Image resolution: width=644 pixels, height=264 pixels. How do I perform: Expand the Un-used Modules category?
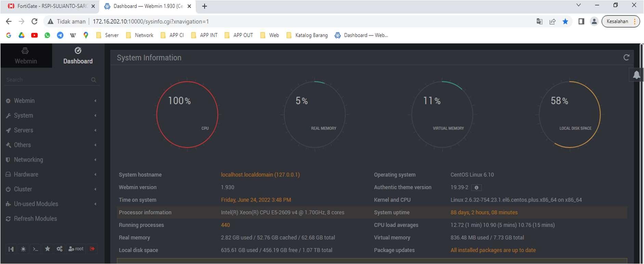pos(51,204)
